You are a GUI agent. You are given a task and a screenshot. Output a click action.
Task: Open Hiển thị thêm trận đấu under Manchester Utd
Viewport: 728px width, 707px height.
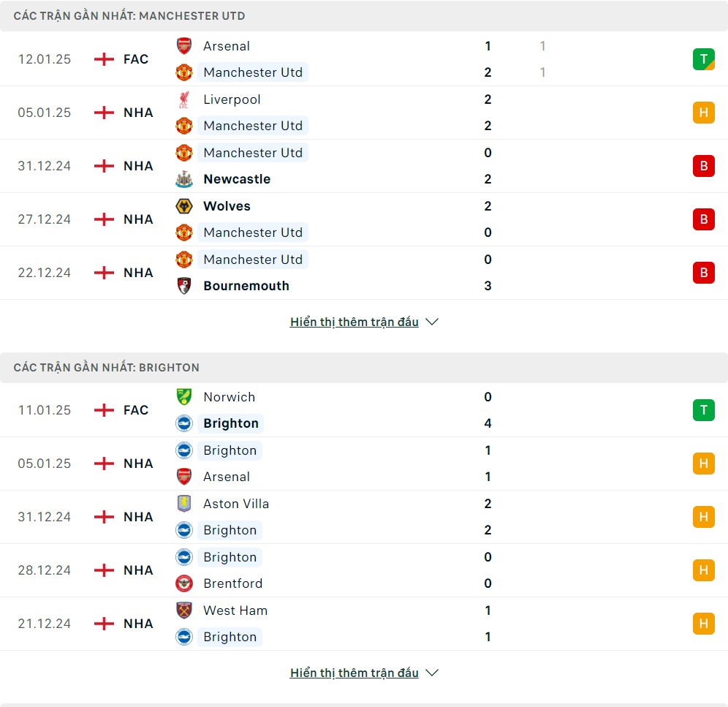354,322
